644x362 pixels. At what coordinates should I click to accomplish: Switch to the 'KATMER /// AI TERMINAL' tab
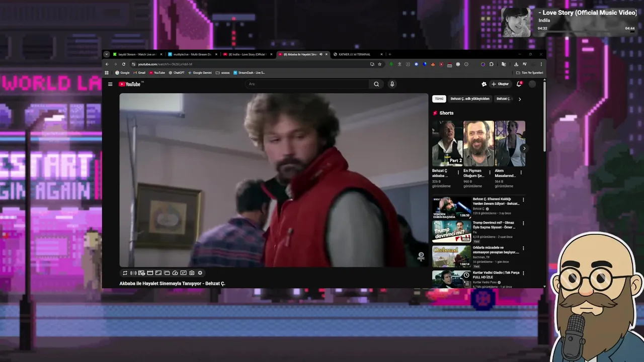(357, 54)
